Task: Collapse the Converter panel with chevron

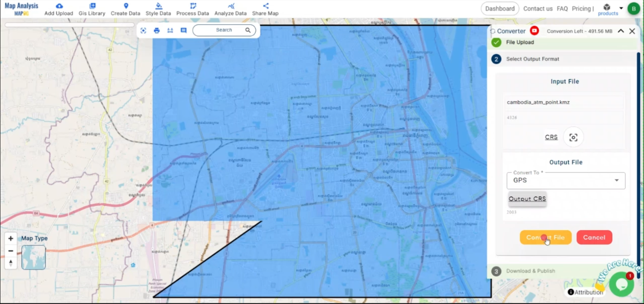Action: (621, 31)
